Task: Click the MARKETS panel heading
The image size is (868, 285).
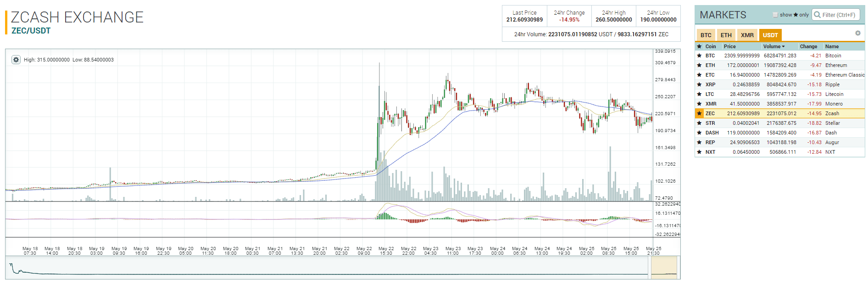Action: click(723, 15)
